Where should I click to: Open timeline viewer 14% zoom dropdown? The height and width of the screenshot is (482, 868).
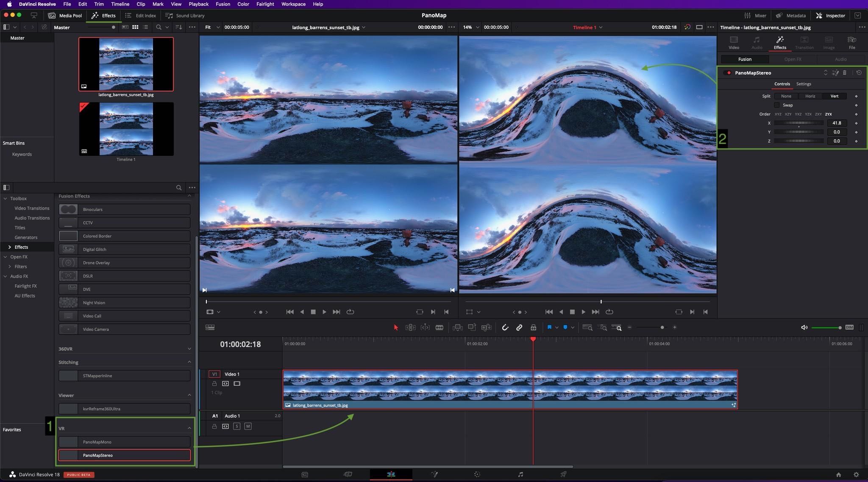(x=471, y=27)
